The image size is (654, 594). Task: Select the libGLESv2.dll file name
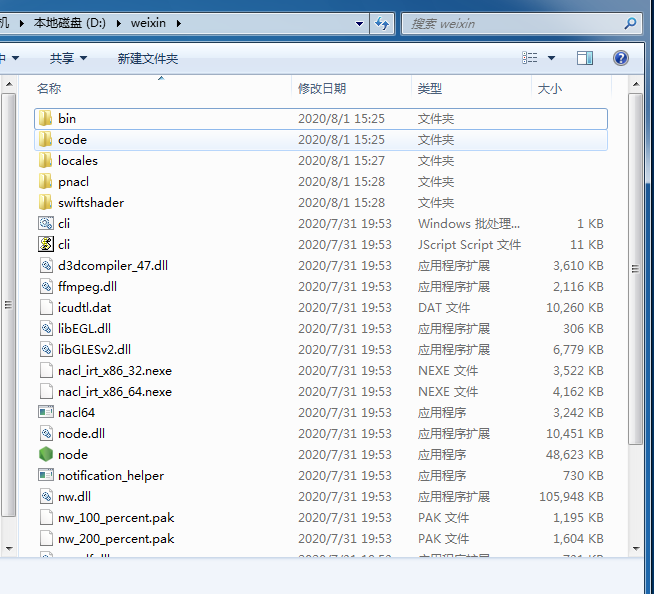click(x=94, y=350)
